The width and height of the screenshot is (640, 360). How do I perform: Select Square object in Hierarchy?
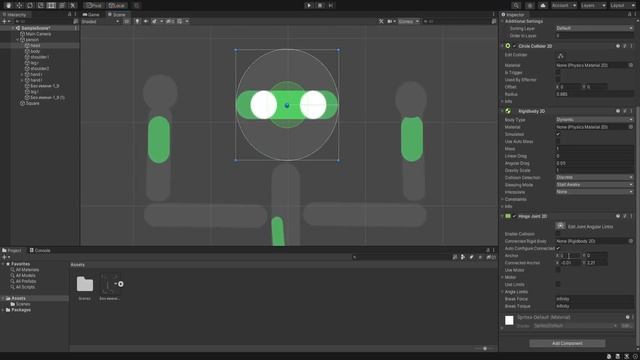click(x=32, y=103)
